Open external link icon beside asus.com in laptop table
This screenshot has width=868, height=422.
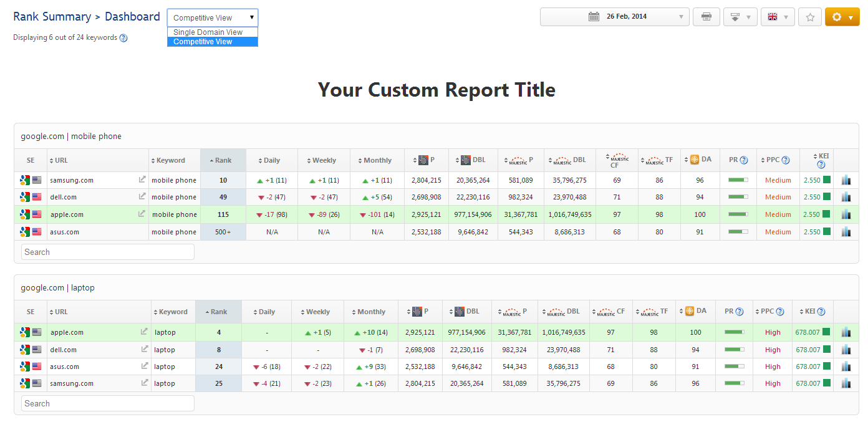(x=145, y=367)
